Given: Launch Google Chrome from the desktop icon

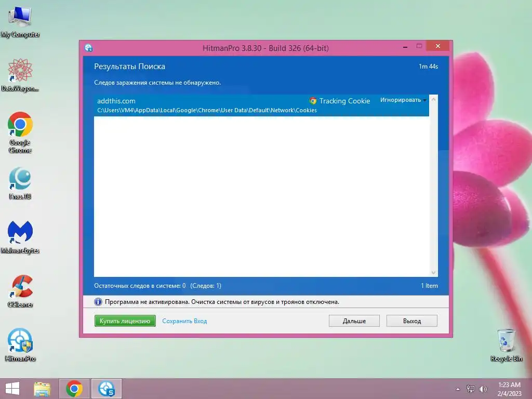Looking at the screenshot, I should pyautogui.click(x=20, y=132).
